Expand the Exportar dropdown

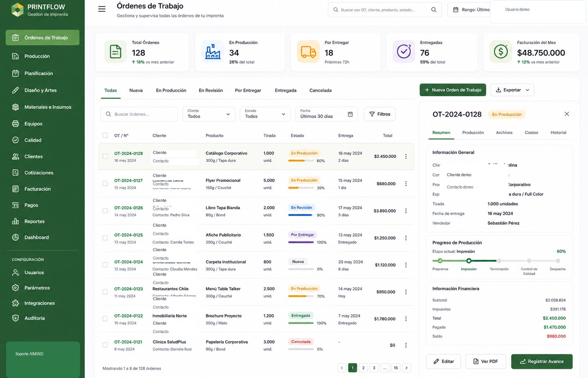click(512, 90)
